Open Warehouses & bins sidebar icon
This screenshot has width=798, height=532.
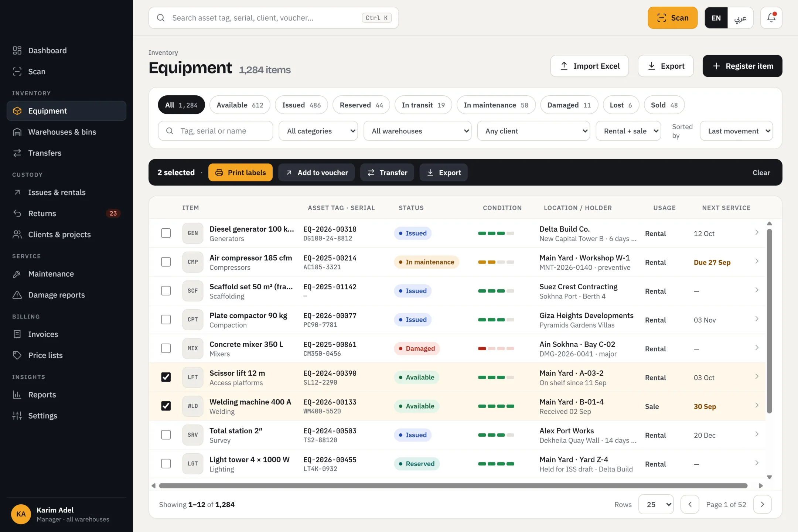(17, 132)
